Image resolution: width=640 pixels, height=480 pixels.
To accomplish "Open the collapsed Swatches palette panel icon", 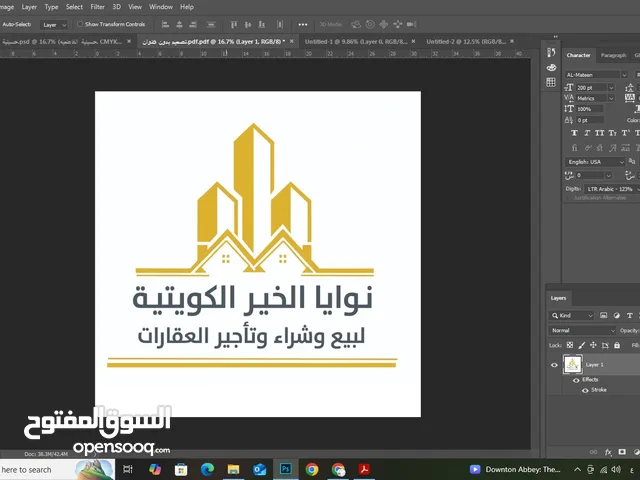I will click(x=551, y=67).
